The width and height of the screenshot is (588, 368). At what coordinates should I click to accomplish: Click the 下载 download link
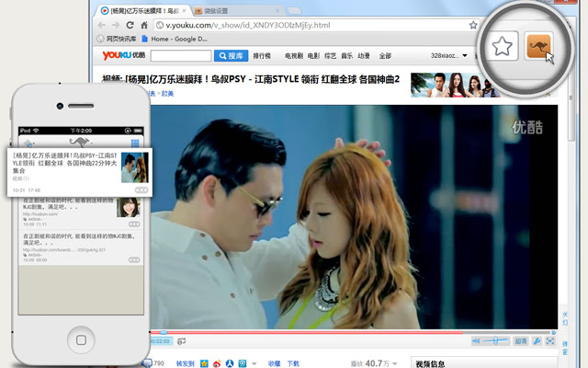tap(293, 363)
